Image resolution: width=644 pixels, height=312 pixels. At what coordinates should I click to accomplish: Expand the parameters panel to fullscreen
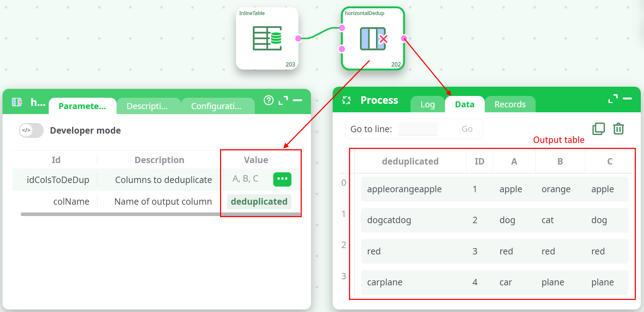click(283, 101)
